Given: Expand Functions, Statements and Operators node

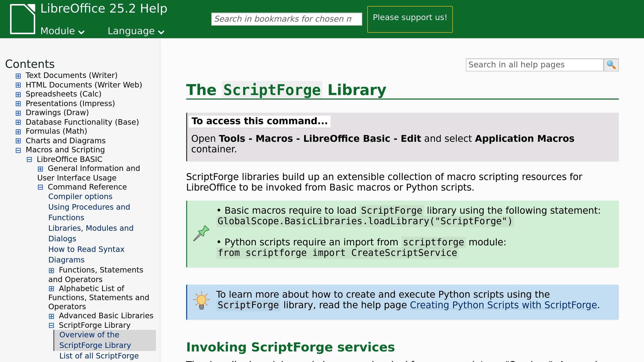Looking at the screenshot, I should tap(52, 270).
